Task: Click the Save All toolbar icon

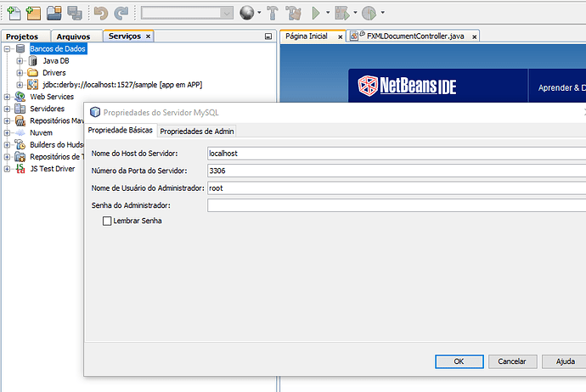Action: [75, 13]
